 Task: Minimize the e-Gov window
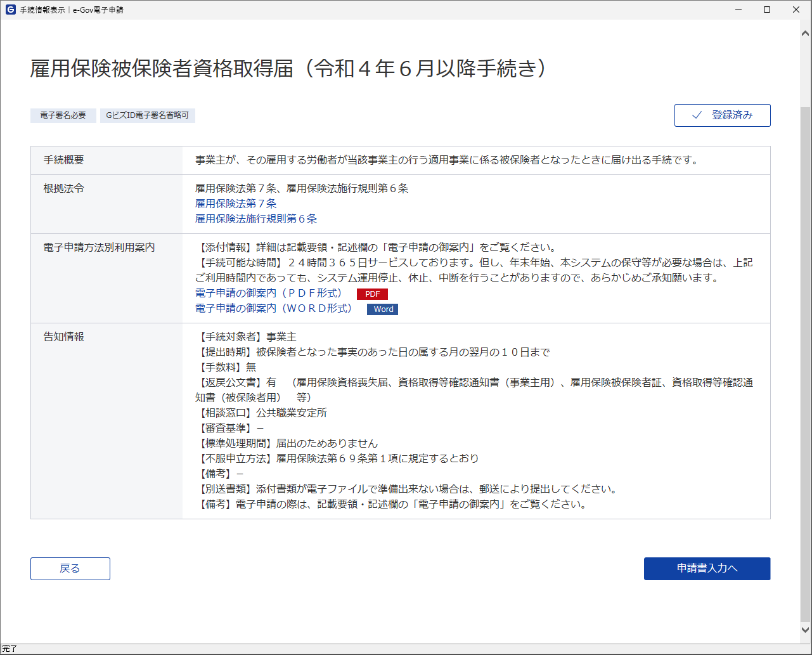pyautogui.click(x=738, y=10)
